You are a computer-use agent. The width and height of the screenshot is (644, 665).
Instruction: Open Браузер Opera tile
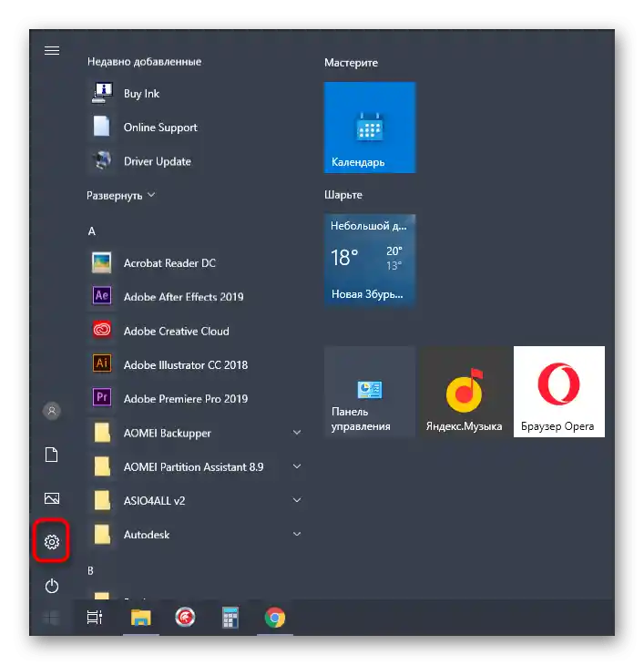click(x=559, y=392)
